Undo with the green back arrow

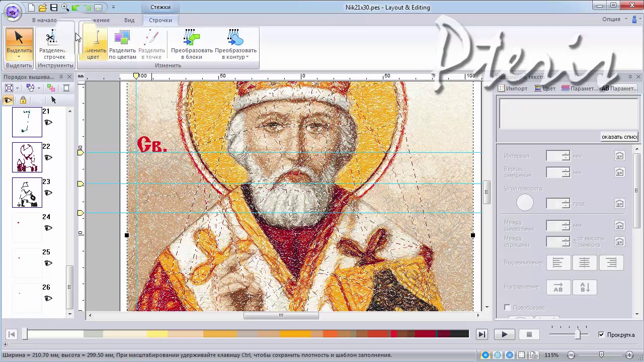(76, 8)
